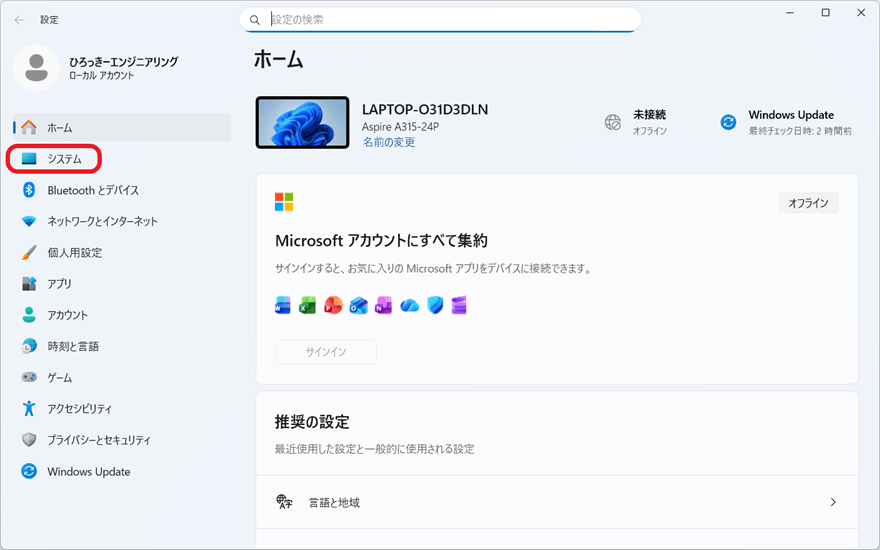Open the アクセシビリティ figure icon
Image resolution: width=880 pixels, height=550 pixels.
(29, 409)
